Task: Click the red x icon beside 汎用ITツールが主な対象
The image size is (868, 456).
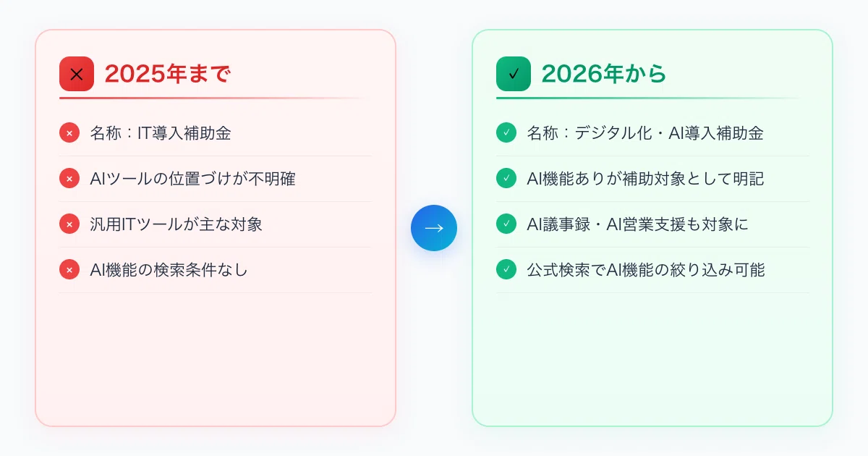Action: (x=69, y=224)
